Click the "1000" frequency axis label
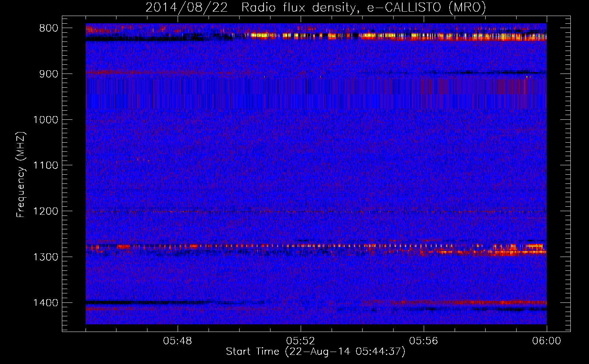 [x=46, y=120]
